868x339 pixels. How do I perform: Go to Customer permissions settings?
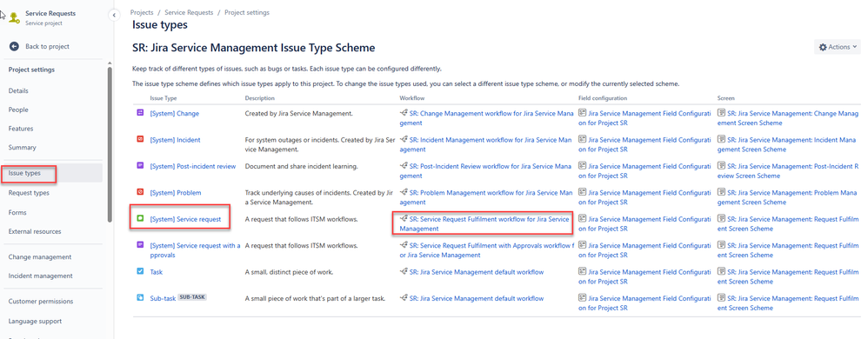(40, 302)
